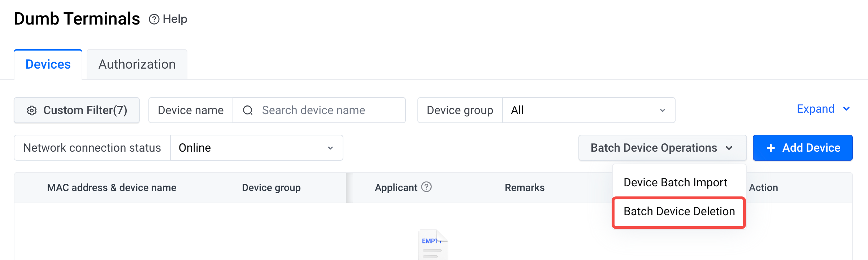
Task: Open the Device group All dropdown
Action: [x=589, y=110]
